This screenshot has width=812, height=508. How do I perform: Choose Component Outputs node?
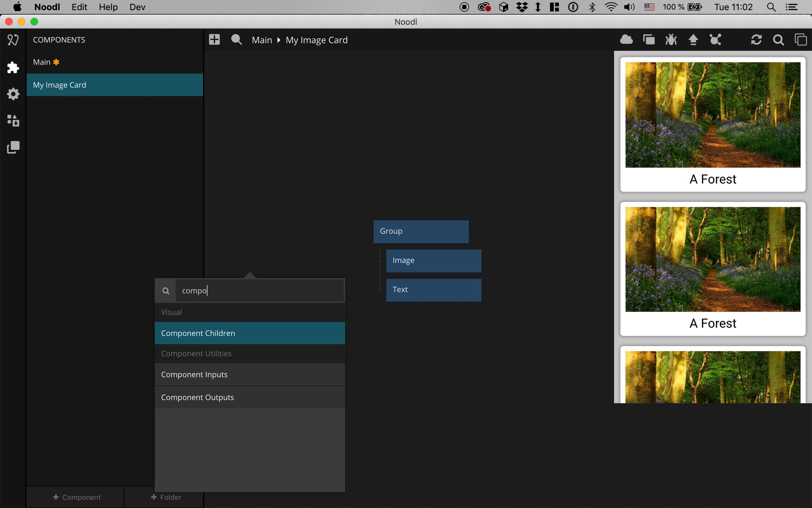pyautogui.click(x=250, y=397)
